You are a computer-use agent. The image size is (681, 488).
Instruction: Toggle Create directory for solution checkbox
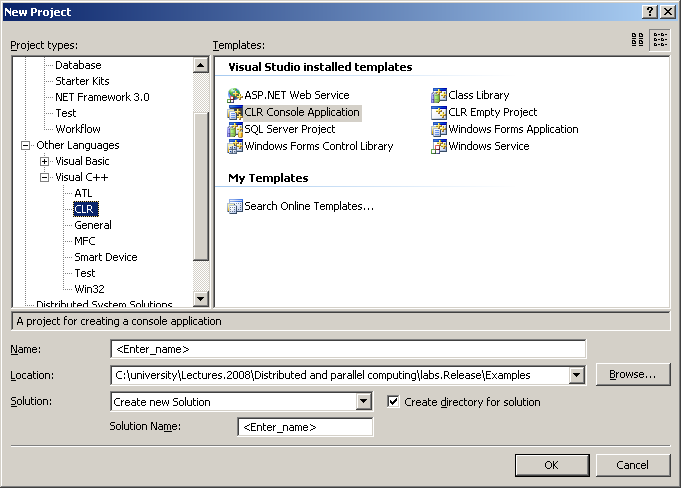[393, 402]
